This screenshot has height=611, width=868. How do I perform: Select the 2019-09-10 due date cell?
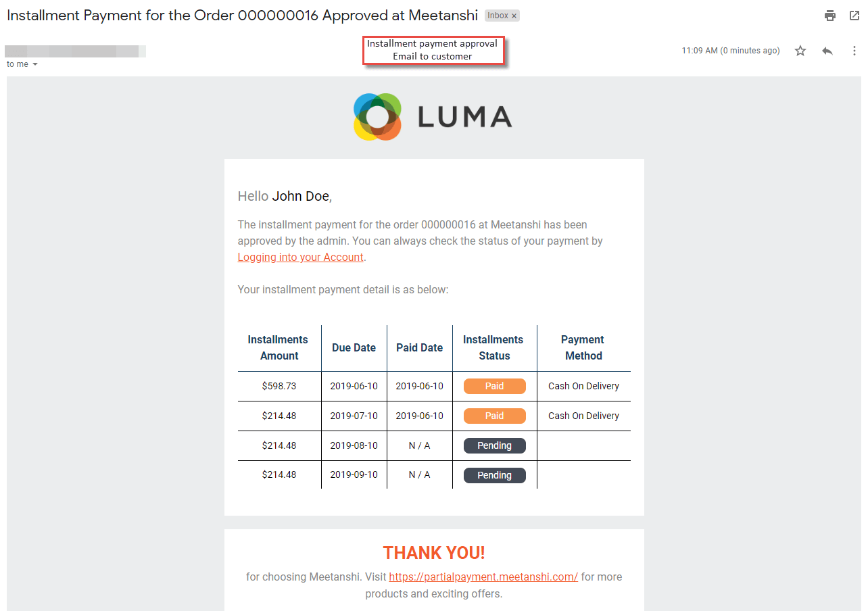coord(354,475)
